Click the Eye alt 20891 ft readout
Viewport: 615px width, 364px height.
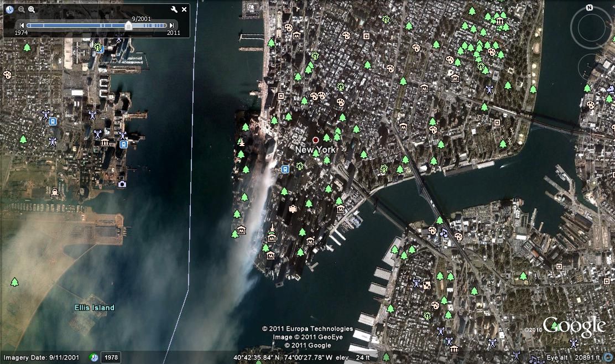(x=573, y=358)
